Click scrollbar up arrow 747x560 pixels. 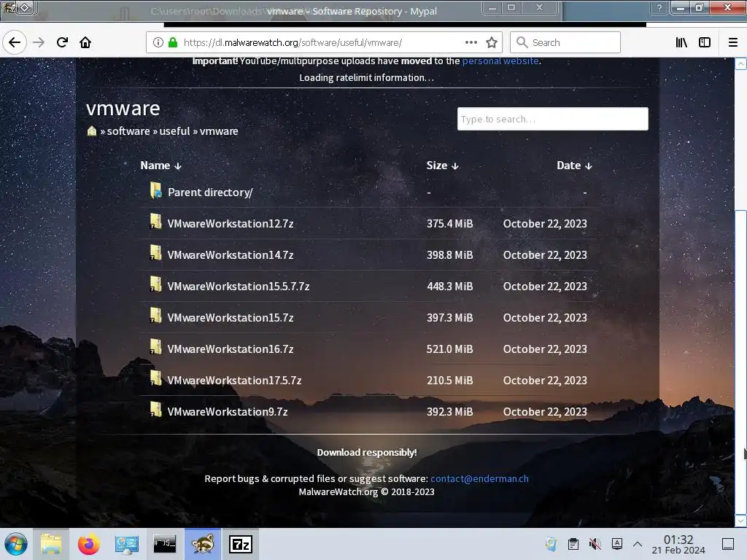740,64
